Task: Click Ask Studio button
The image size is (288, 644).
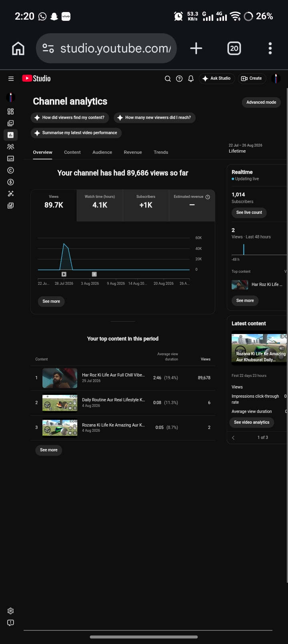Action: pos(216,78)
